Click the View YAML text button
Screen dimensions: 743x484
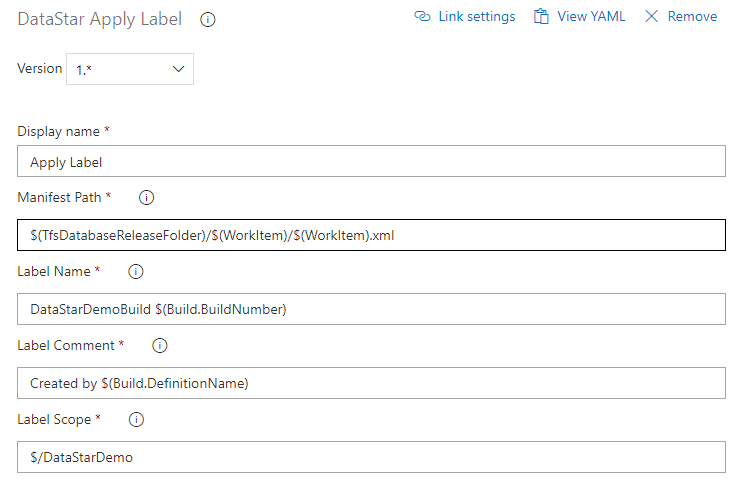[592, 17]
